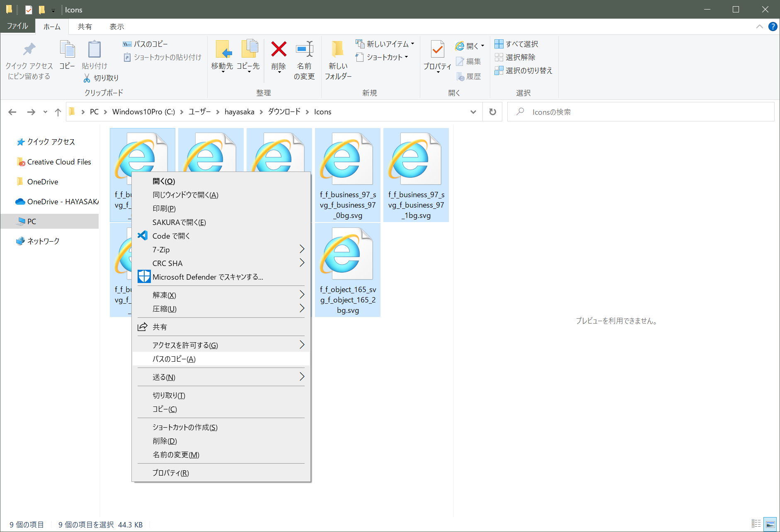The width and height of the screenshot is (780, 532).
Task: Click the red X Delete icon
Action: pos(279,49)
